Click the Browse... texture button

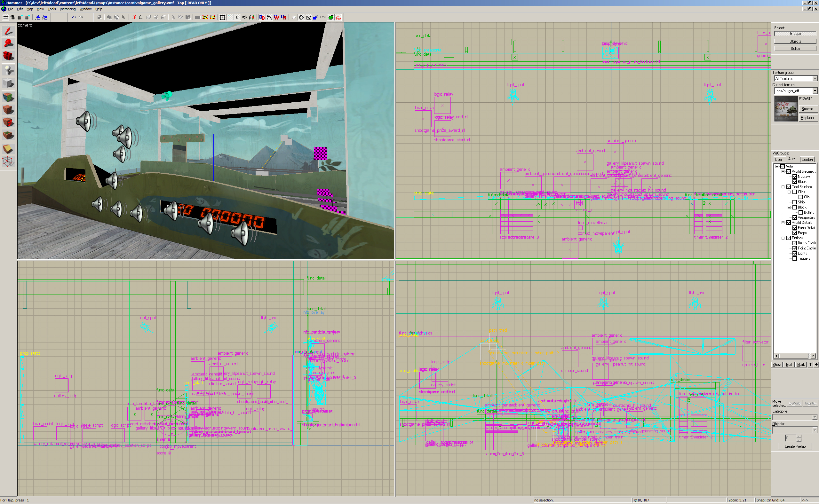point(808,109)
